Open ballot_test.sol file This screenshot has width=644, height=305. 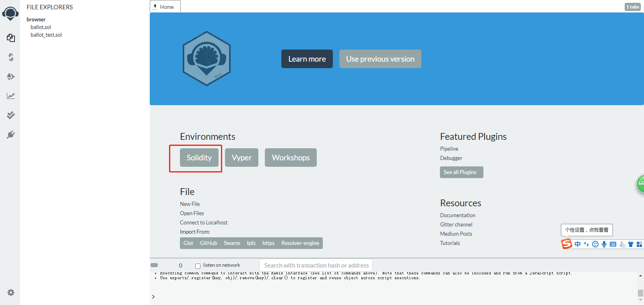(46, 35)
